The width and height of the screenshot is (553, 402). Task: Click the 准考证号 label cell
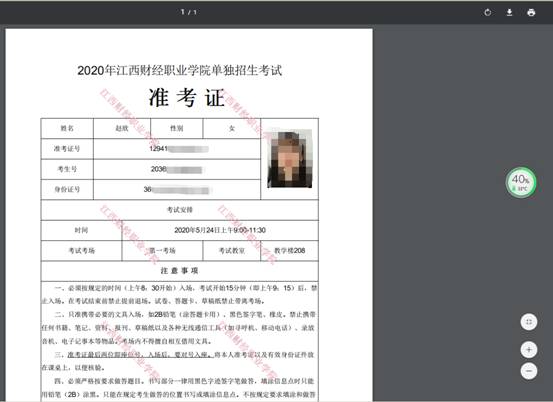click(x=67, y=149)
